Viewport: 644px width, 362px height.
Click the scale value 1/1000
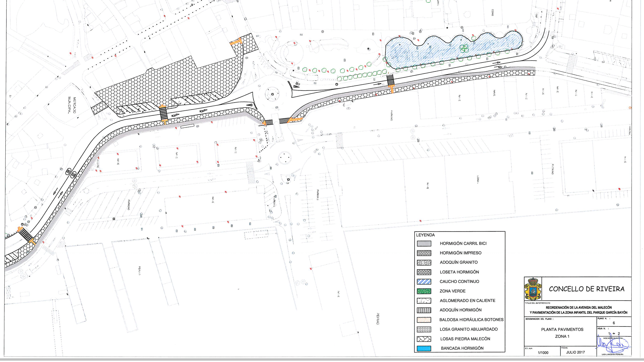coord(543,353)
